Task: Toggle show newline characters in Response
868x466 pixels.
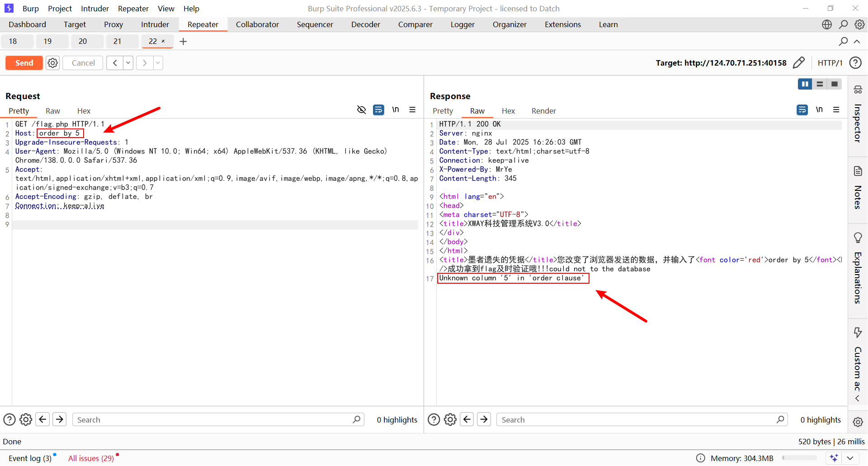Action: pyautogui.click(x=819, y=109)
